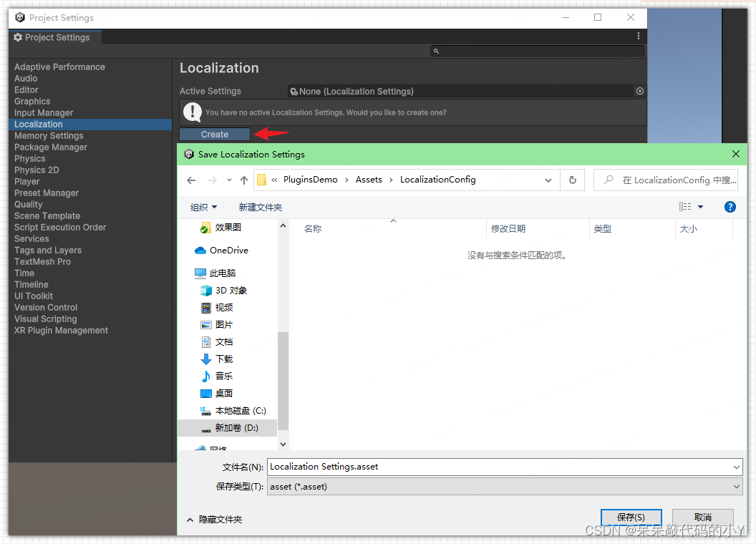This screenshot has height=544, width=756.
Task: Open the 组织 menu
Action: (203, 208)
